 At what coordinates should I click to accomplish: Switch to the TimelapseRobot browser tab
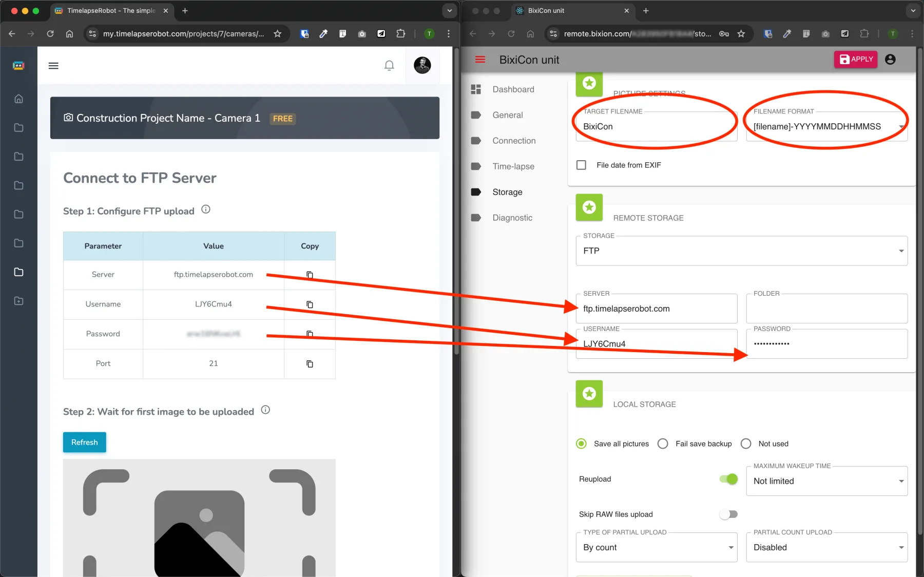(112, 11)
